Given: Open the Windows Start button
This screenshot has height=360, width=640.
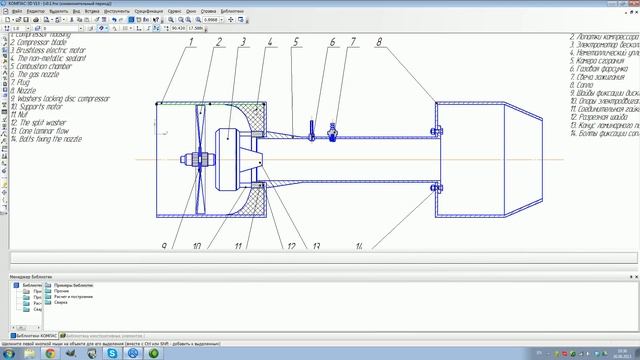Looking at the screenshot, I should (8, 353).
